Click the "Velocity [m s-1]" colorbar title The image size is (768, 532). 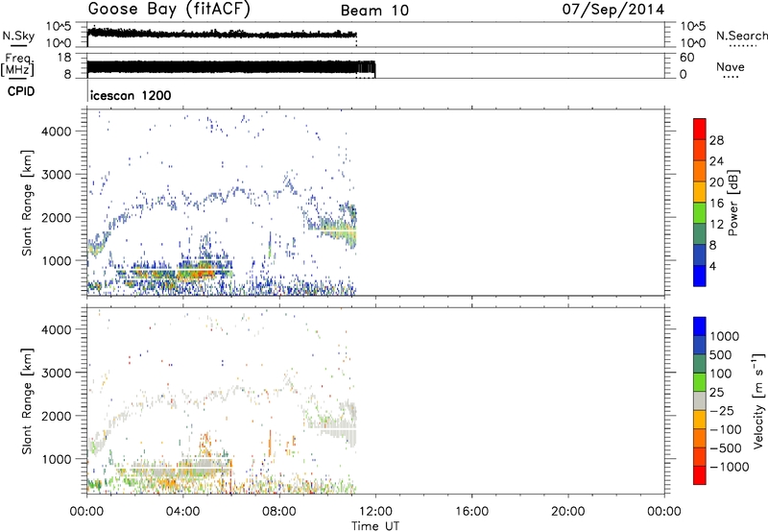(x=758, y=400)
